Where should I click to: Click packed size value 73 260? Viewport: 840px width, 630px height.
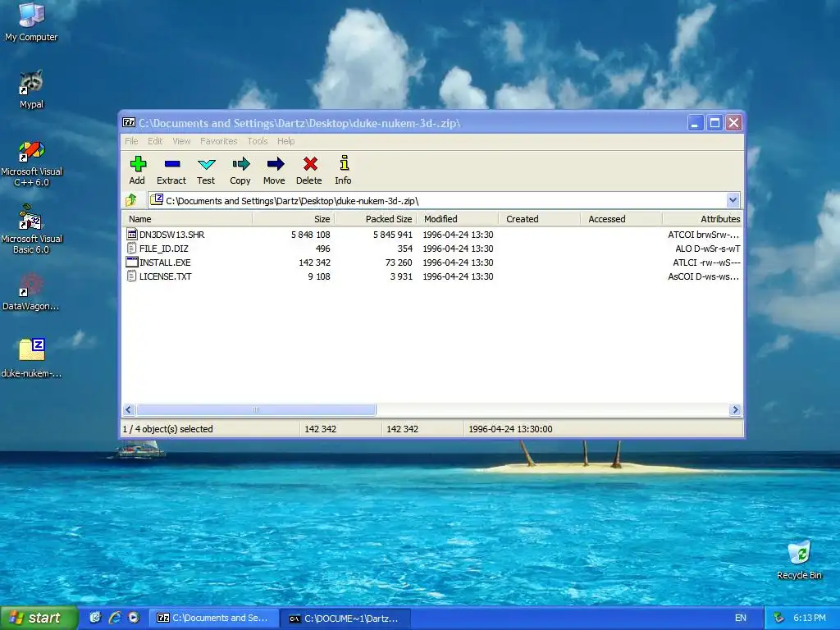399,262
